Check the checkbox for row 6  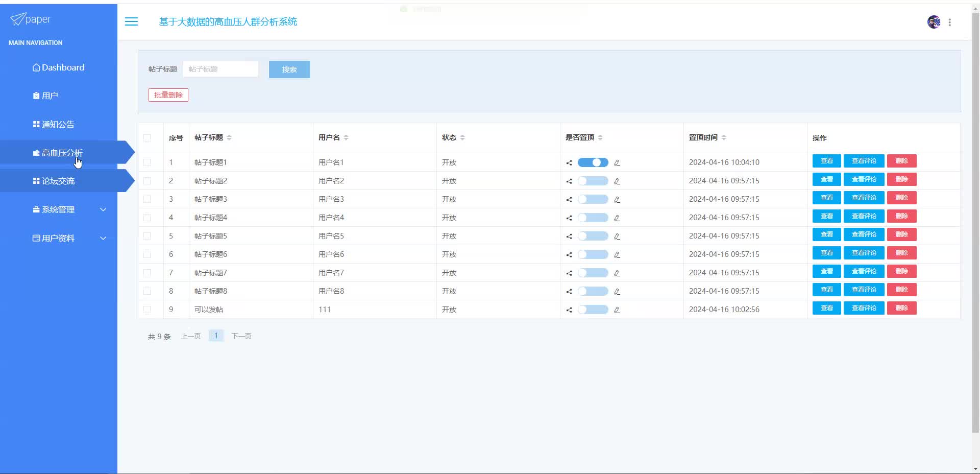(147, 254)
